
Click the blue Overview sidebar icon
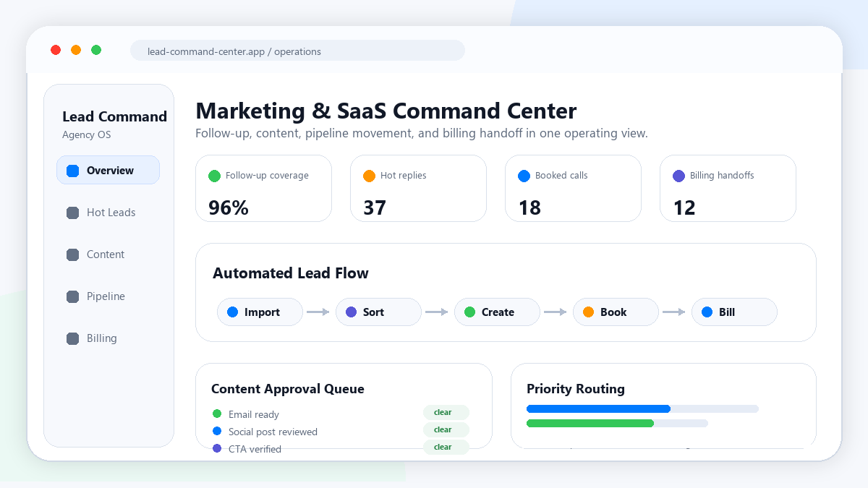point(72,171)
